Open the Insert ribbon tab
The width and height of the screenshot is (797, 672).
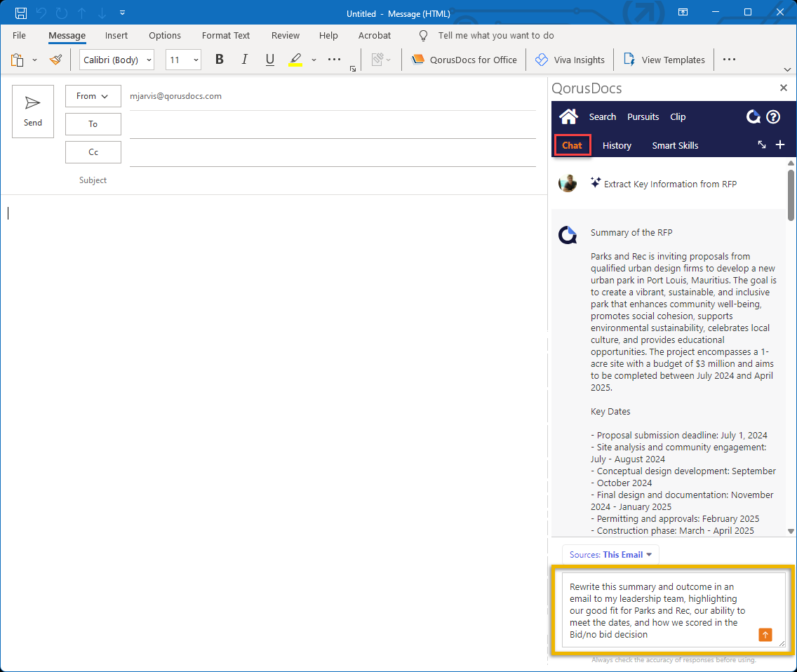pos(116,35)
